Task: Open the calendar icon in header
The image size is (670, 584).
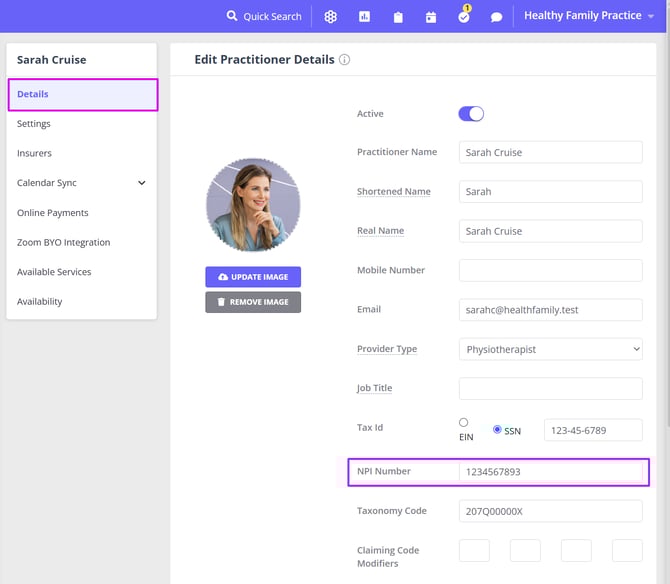Action: 431,17
